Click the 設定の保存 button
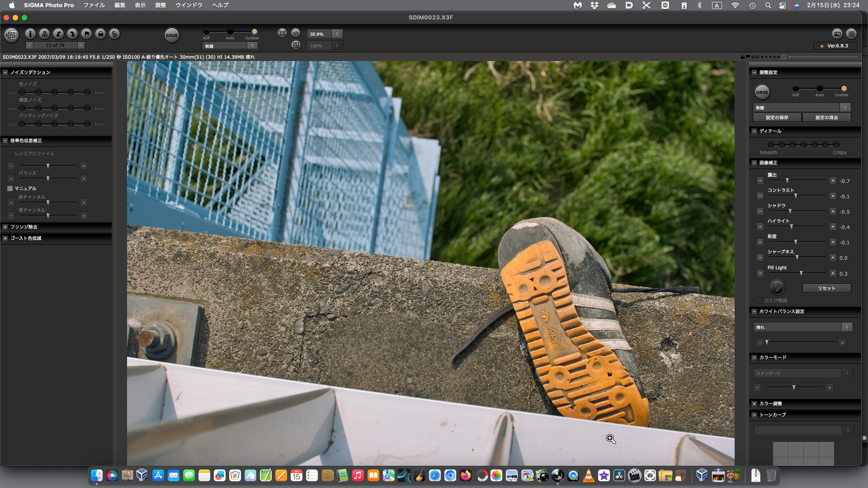Screen dimensions: 868x488 pos(777,117)
